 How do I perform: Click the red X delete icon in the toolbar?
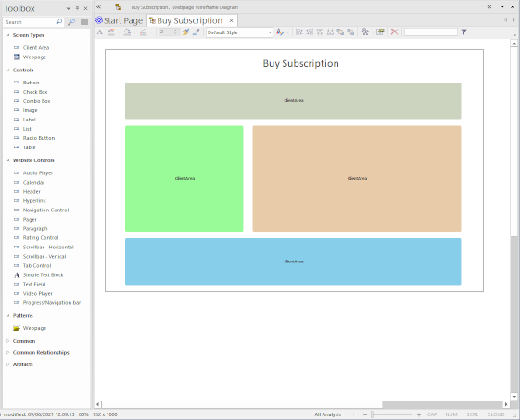394,32
